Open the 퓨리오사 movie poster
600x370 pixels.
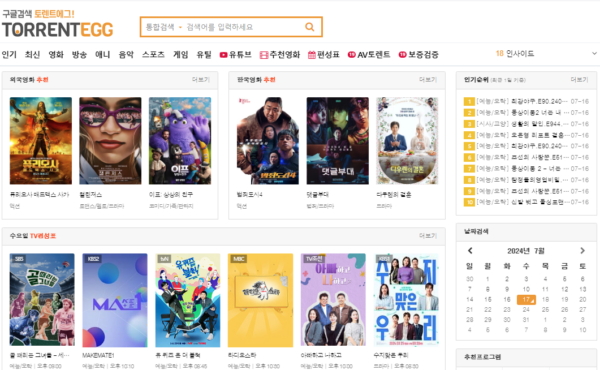click(41, 141)
